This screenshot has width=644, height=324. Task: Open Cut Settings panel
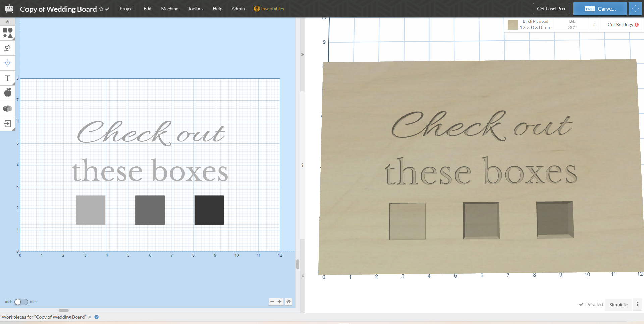point(620,25)
